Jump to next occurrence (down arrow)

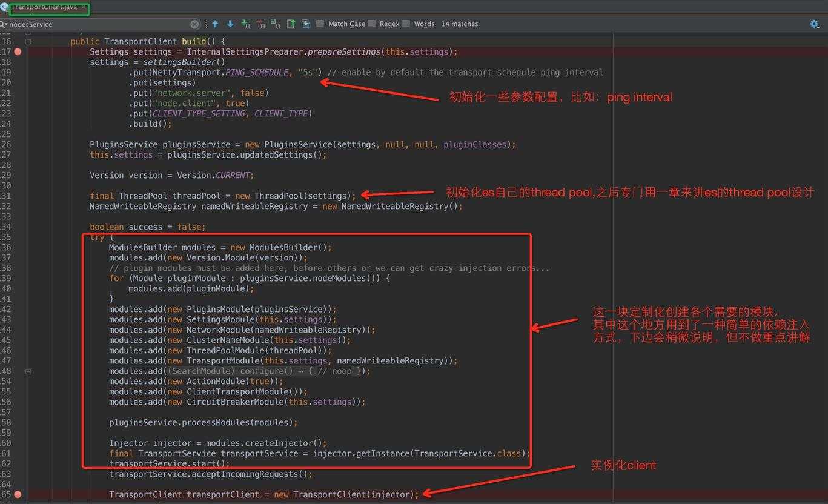click(x=230, y=24)
